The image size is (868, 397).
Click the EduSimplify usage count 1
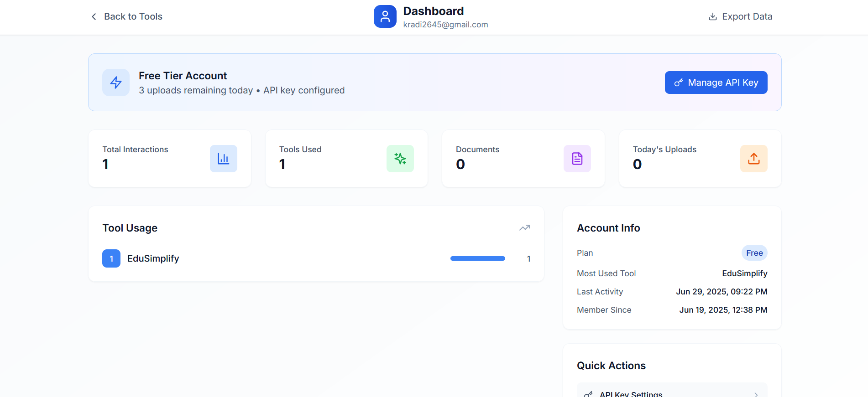pos(528,259)
